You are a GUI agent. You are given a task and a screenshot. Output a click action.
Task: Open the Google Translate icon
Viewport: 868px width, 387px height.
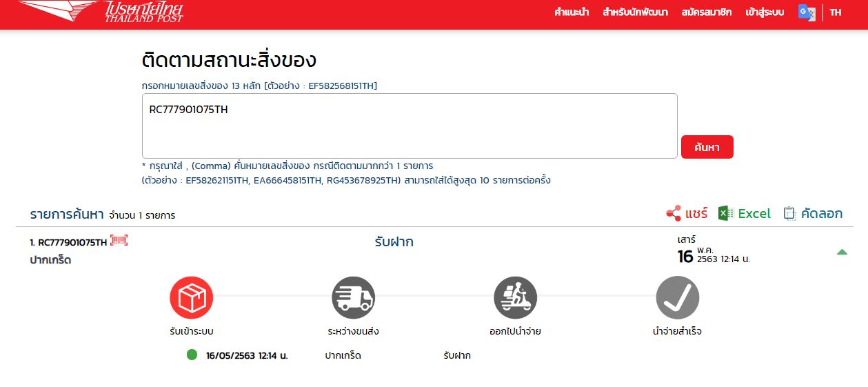807,12
